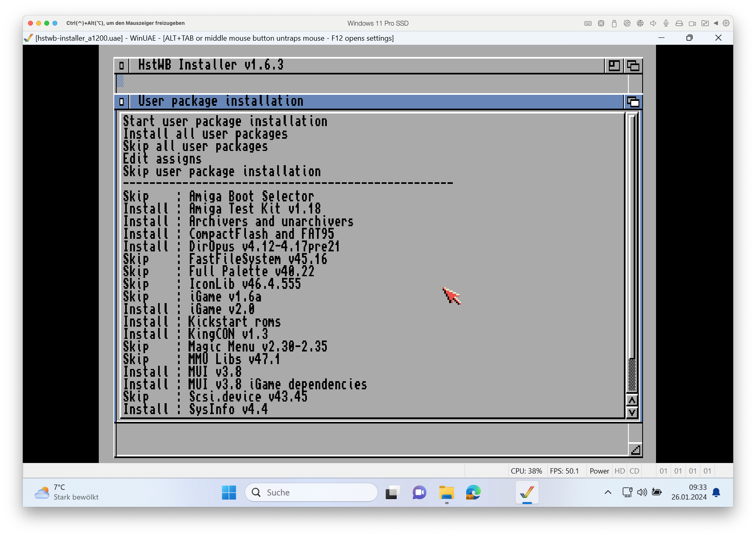This screenshot has height=537, width=756.
Task: Close the User package installation window gadget
Action: click(122, 102)
